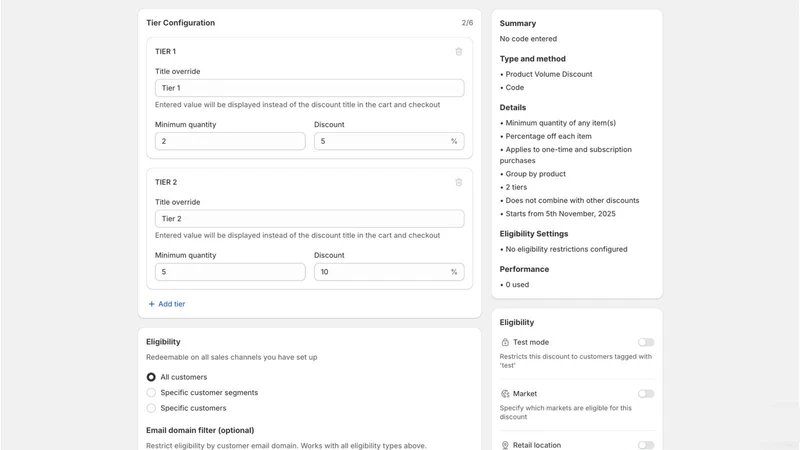Click 'No code entered' summary text
The image size is (800, 450).
[528, 39]
